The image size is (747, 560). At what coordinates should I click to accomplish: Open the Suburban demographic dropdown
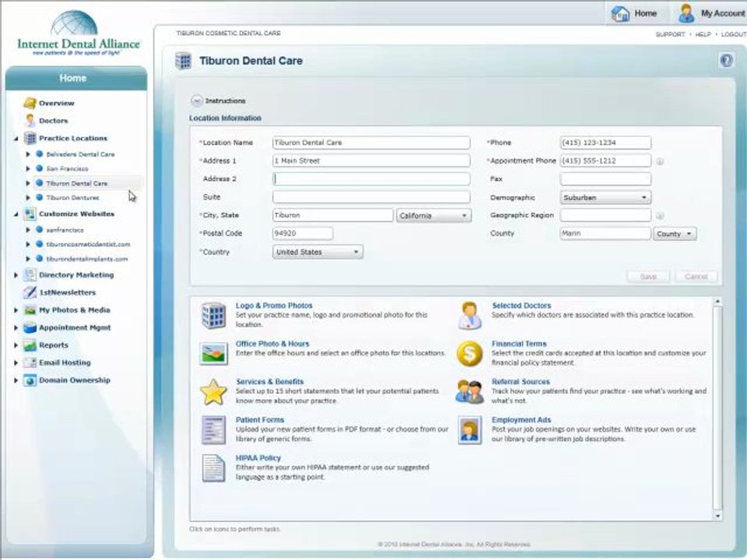[605, 198]
